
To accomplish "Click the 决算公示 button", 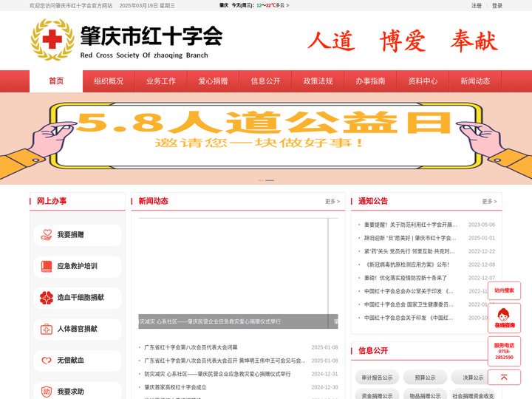I will click(x=473, y=378).
